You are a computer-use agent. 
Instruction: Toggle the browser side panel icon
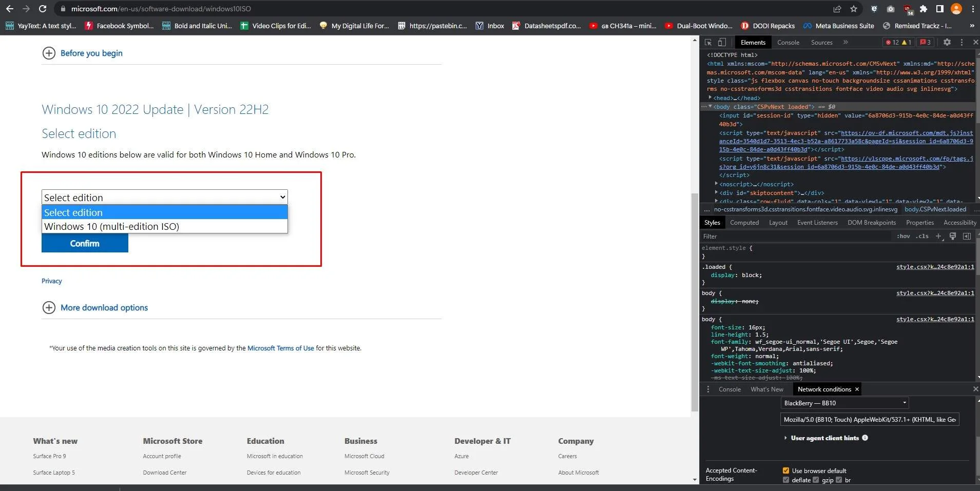pos(940,9)
